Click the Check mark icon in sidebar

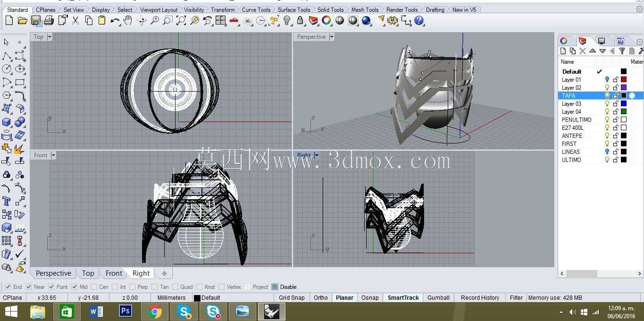pos(20,254)
